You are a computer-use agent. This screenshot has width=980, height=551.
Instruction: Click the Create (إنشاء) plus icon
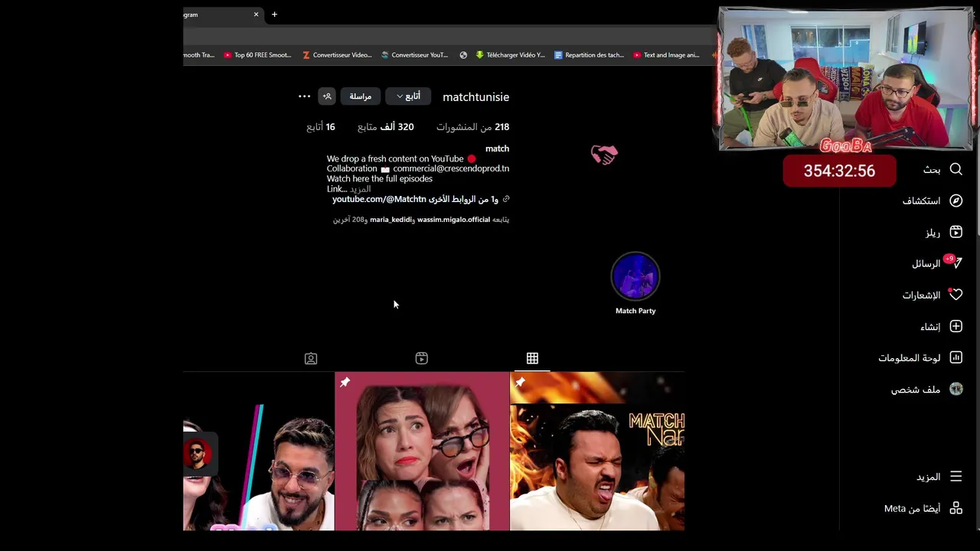(955, 326)
